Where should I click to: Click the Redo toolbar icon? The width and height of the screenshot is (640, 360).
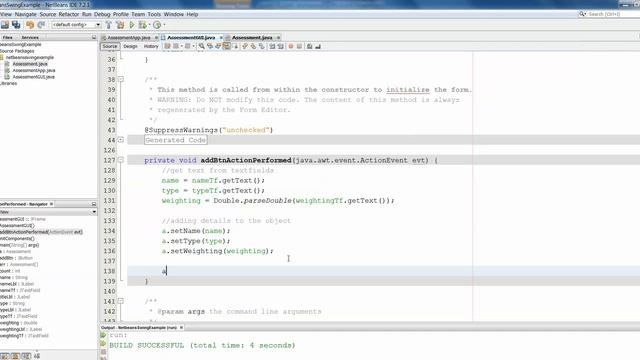tap(41, 25)
